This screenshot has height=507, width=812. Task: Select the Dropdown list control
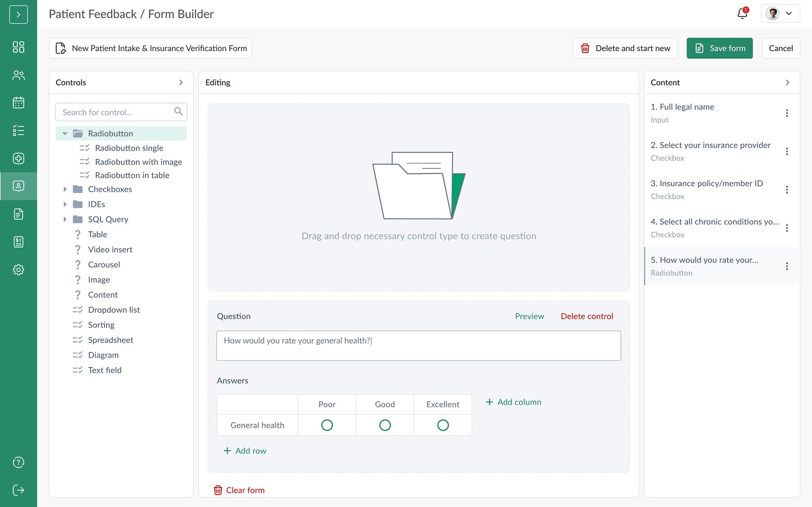click(x=114, y=310)
